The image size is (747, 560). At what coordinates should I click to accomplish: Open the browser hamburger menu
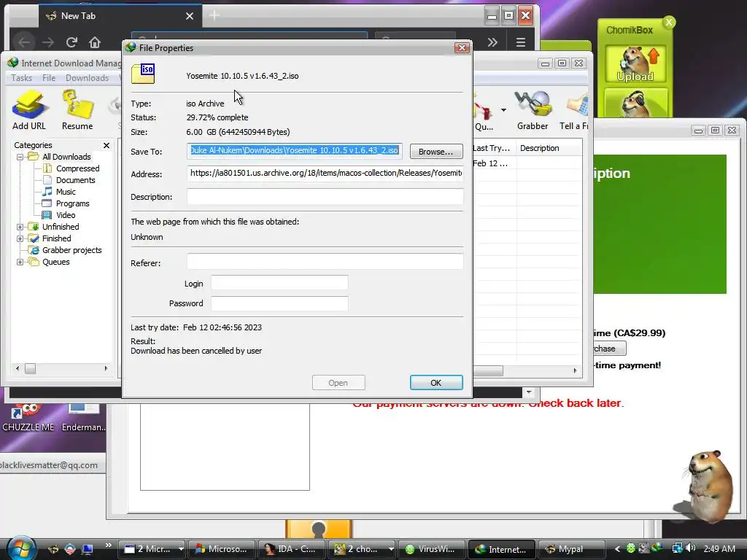[x=521, y=42]
